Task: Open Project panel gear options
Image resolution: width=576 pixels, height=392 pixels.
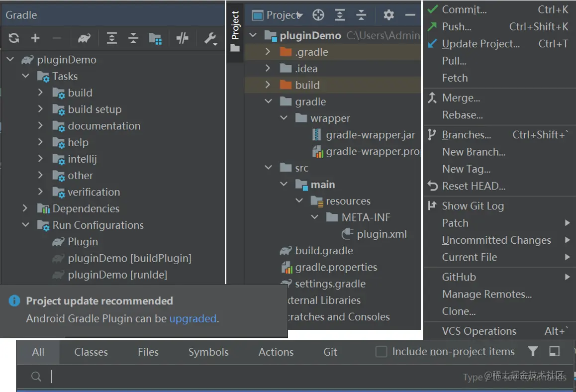Action: pyautogui.click(x=388, y=15)
